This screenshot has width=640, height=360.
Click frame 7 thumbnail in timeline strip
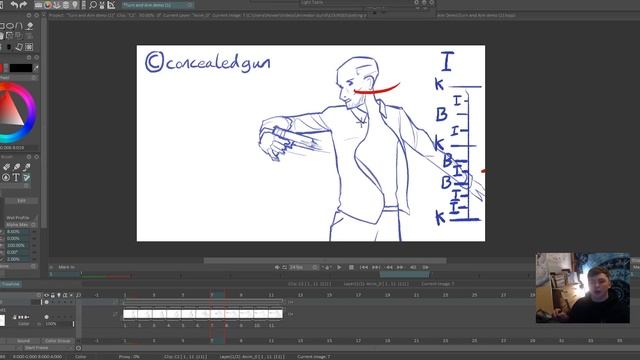217,314
